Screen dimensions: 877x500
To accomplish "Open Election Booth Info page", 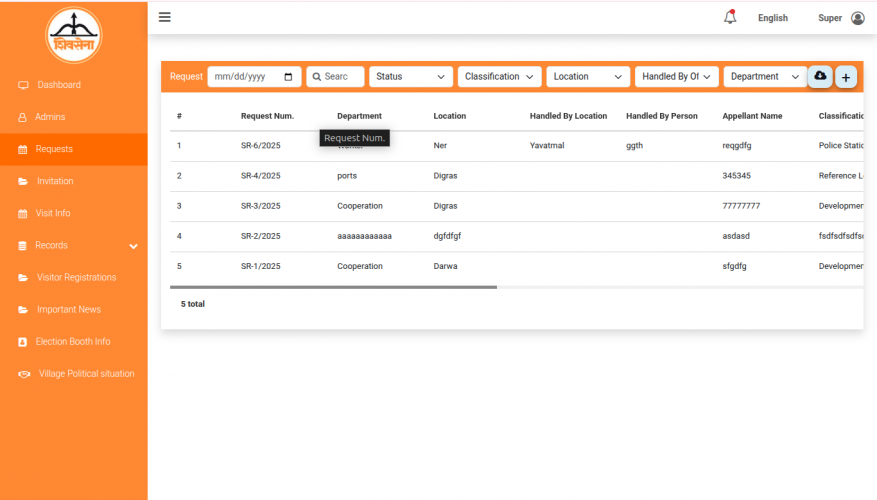I will pos(74,341).
